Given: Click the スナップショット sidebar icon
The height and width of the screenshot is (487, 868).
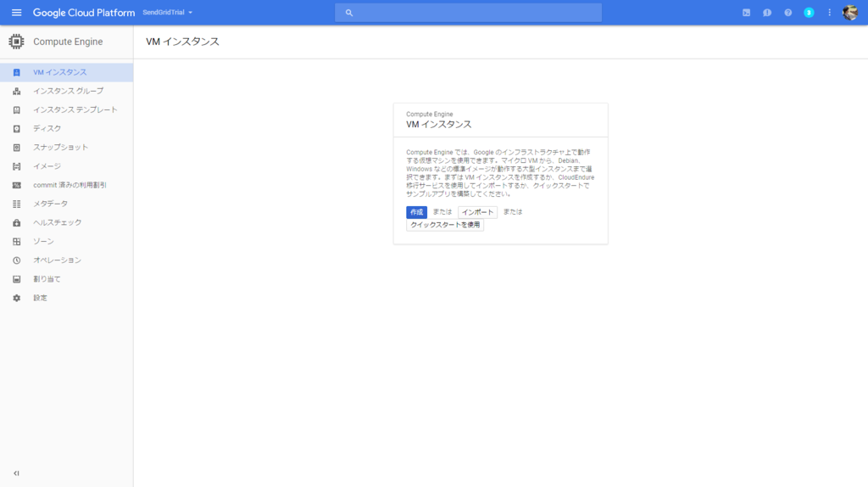Looking at the screenshot, I should click(x=17, y=148).
